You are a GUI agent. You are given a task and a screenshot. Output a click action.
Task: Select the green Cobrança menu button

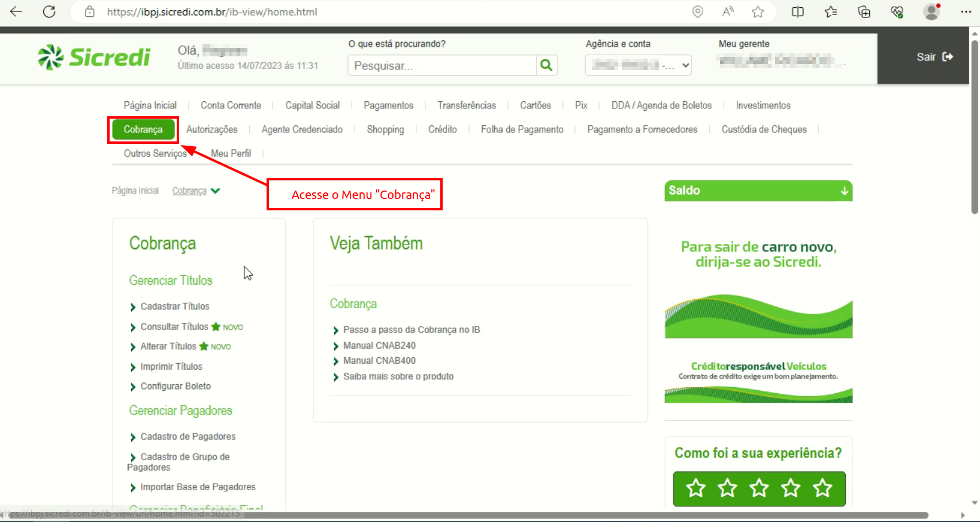pyautogui.click(x=143, y=129)
